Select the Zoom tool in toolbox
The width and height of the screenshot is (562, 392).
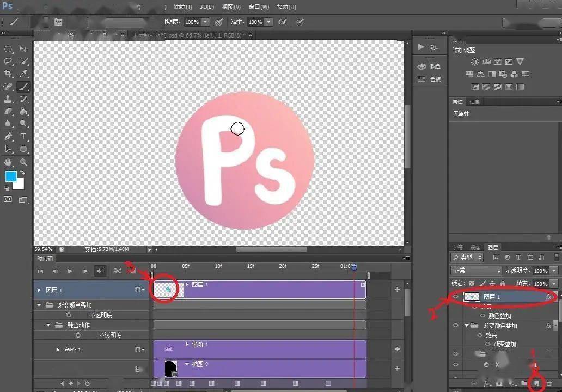tap(23, 162)
